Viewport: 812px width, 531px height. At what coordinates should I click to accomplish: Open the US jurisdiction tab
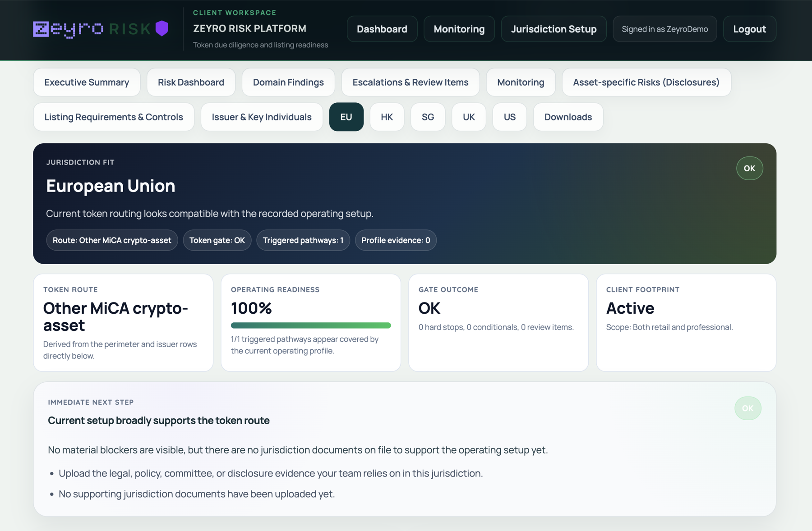tap(509, 117)
